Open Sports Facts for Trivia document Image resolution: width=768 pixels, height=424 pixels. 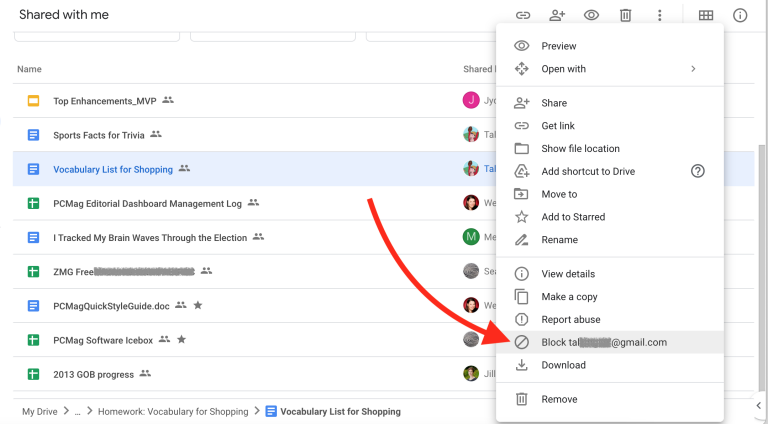[99, 135]
